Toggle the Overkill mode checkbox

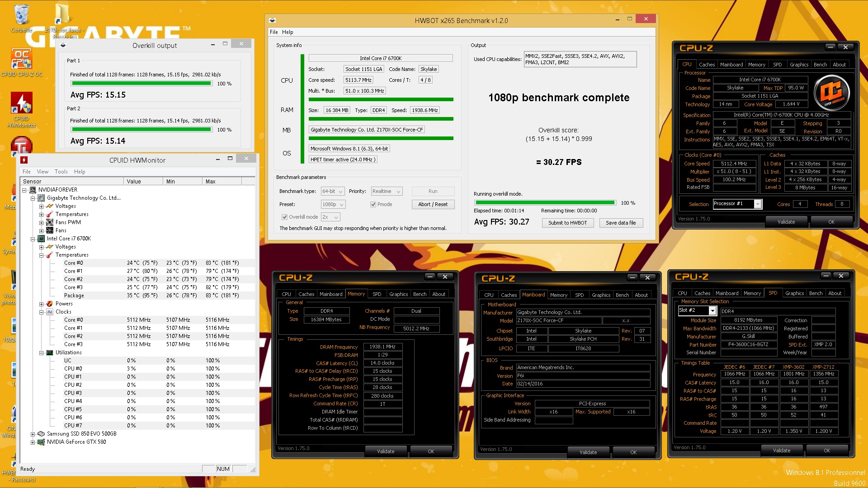click(284, 217)
